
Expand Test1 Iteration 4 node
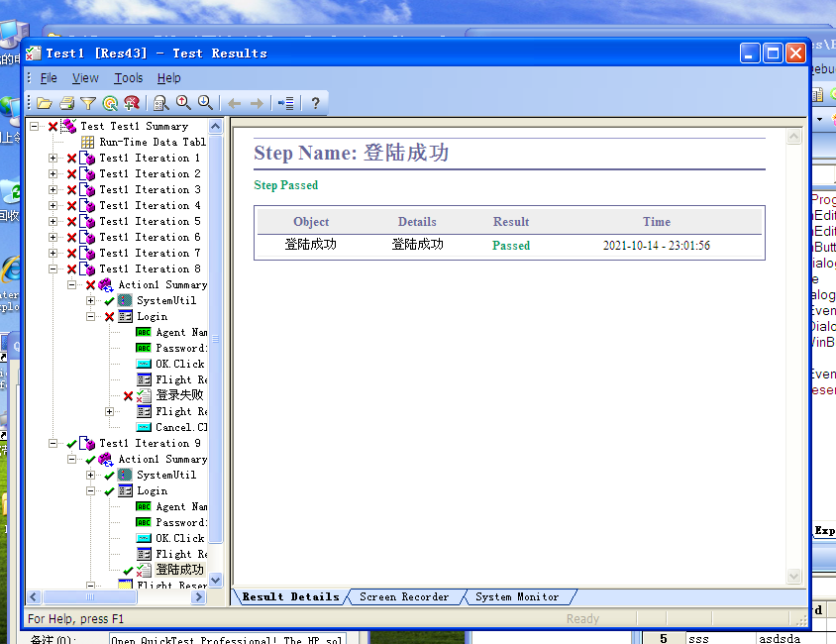[x=52, y=205]
